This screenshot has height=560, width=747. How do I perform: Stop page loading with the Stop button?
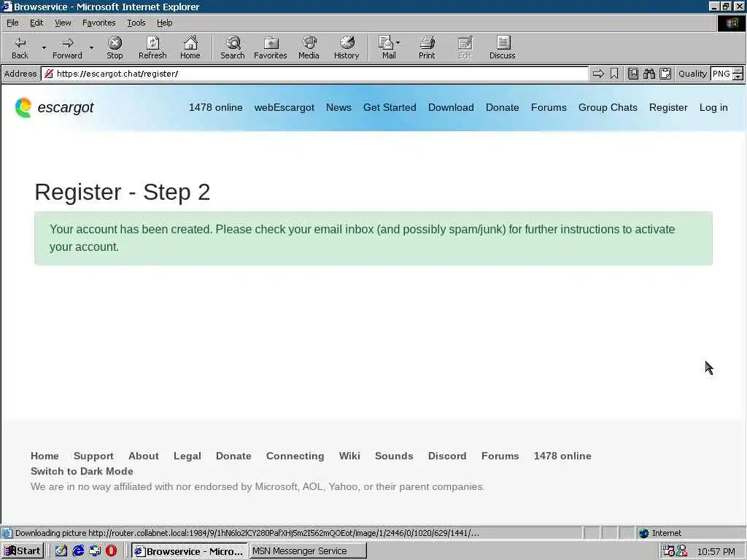115,47
